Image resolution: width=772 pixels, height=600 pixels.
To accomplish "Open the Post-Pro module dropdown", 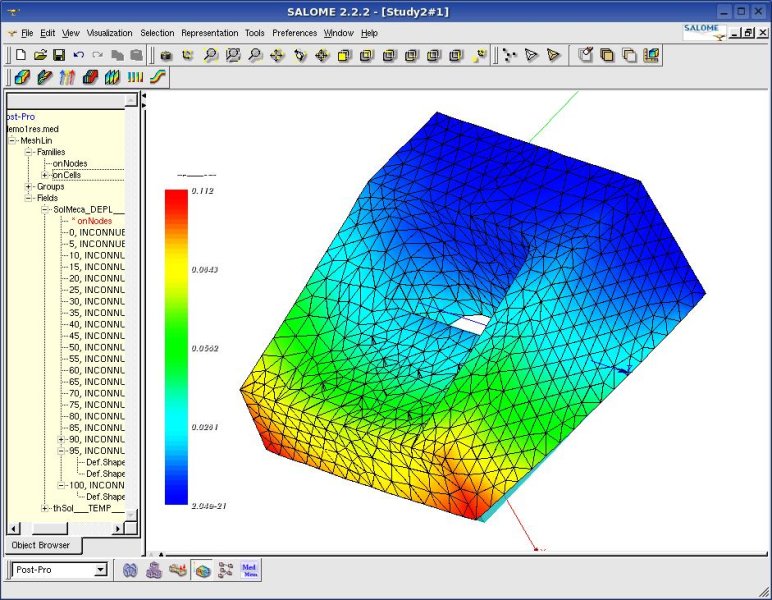I will 100,570.
